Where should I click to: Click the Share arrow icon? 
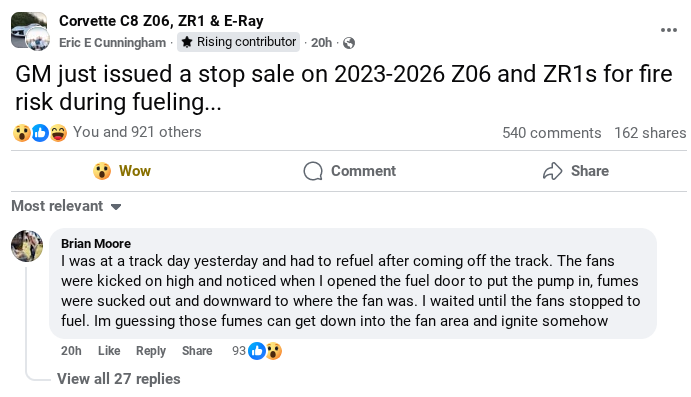pyautogui.click(x=553, y=171)
